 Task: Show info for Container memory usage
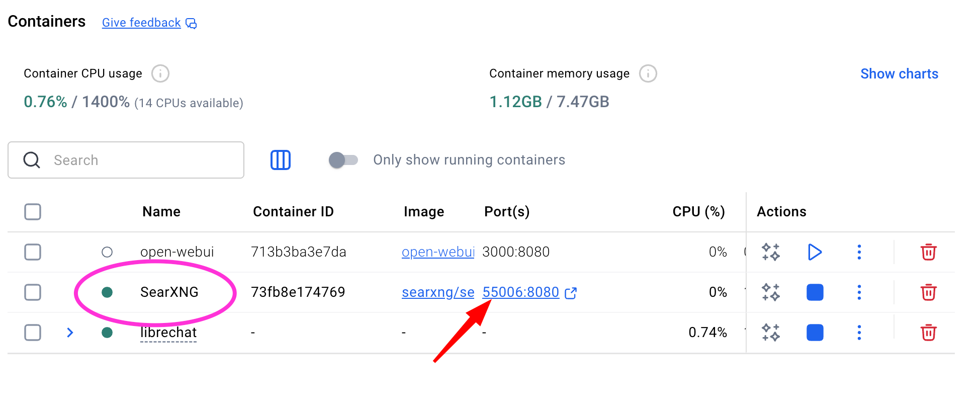tap(648, 73)
